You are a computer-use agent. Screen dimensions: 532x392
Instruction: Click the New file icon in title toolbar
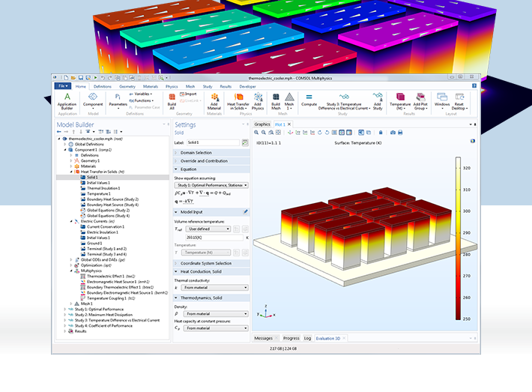click(66, 78)
